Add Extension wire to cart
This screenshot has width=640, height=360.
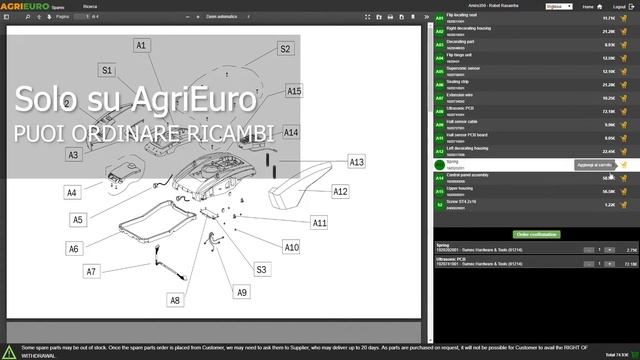(624, 98)
